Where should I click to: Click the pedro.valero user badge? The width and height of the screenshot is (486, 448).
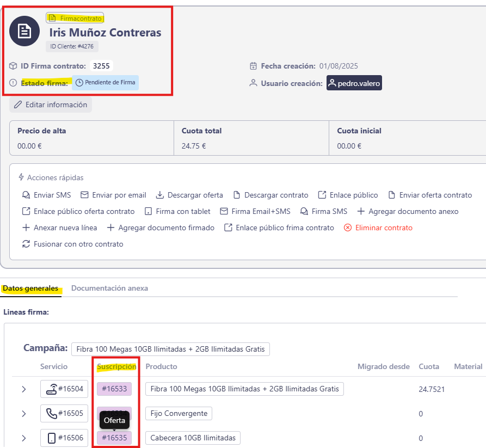(x=354, y=83)
